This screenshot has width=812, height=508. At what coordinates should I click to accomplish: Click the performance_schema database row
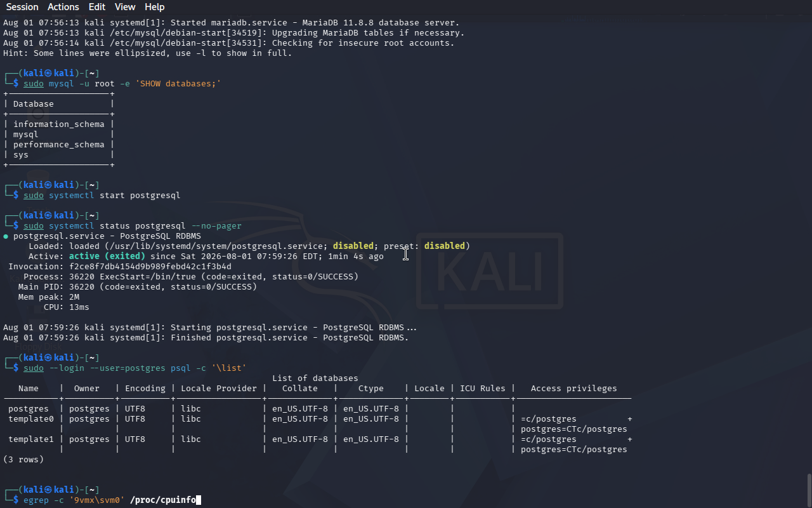(59, 145)
